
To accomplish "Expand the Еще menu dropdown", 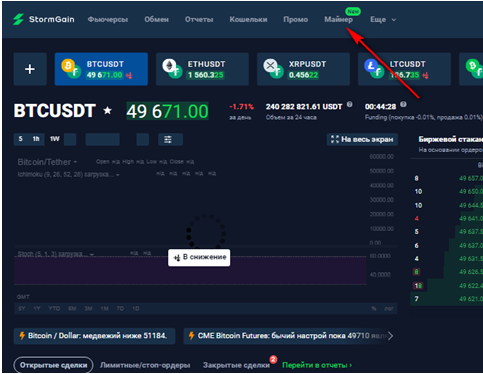I will [383, 20].
